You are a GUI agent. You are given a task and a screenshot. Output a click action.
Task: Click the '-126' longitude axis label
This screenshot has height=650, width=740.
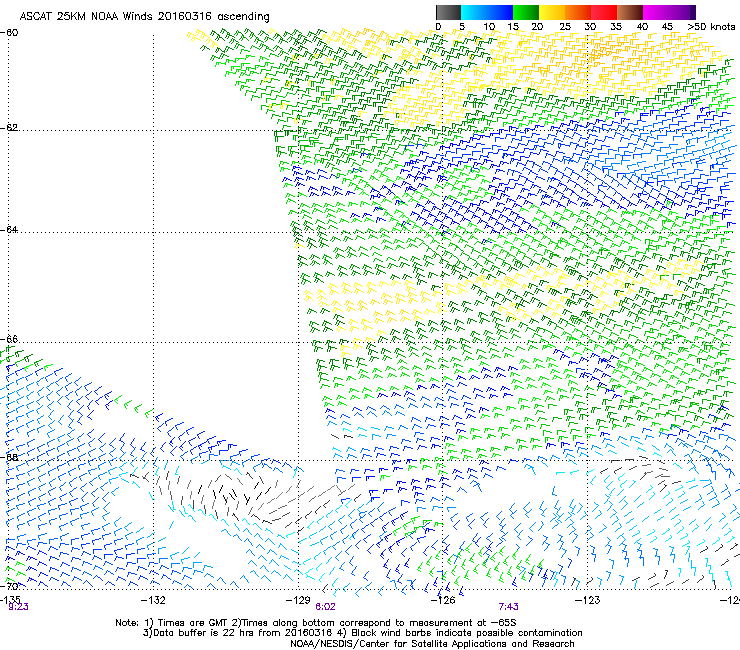[443, 600]
